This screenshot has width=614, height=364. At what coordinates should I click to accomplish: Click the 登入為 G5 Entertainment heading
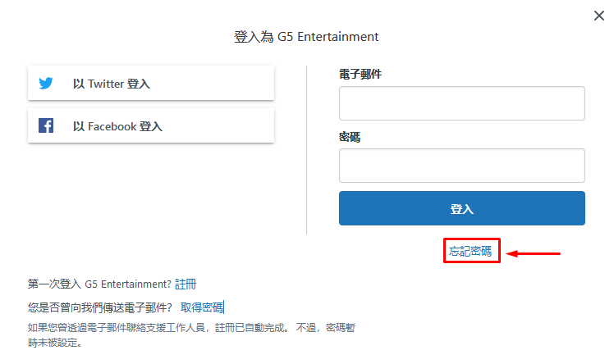pos(306,37)
